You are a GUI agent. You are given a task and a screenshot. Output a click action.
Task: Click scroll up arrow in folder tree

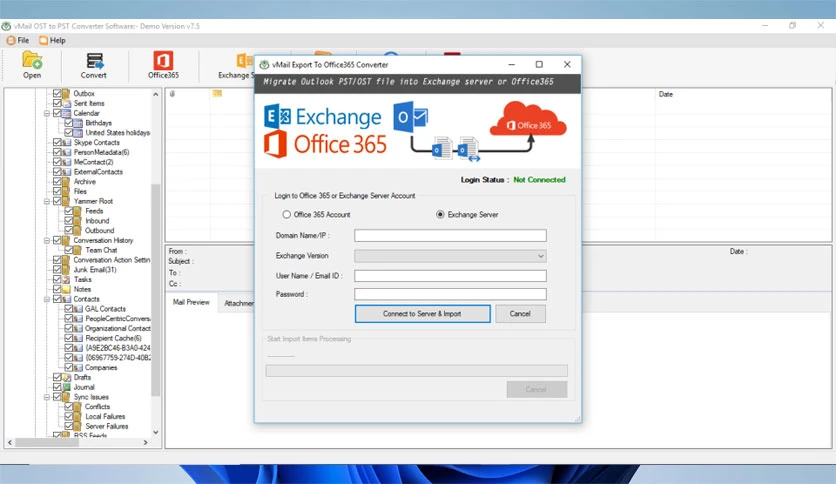[156, 94]
